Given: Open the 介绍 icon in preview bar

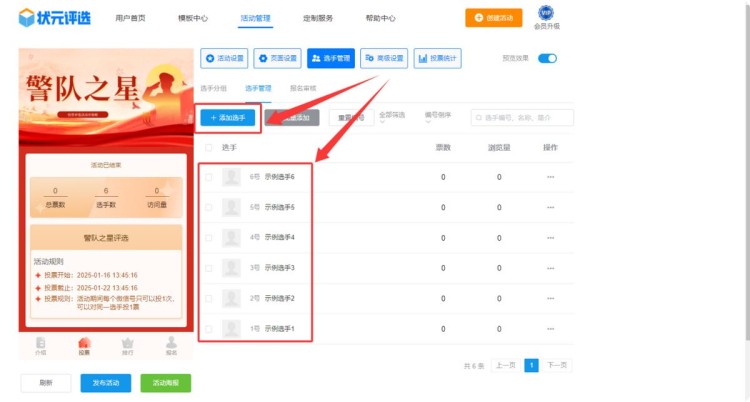Looking at the screenshot, I should pos(41,345).
